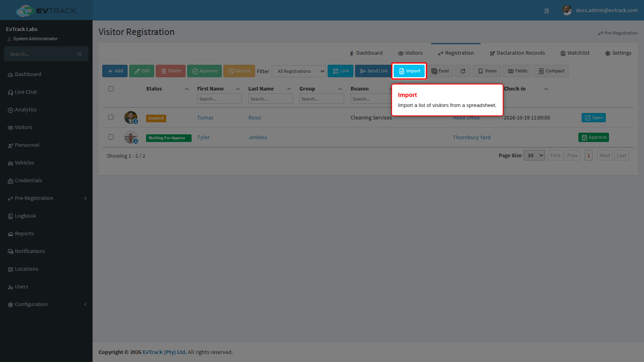Click the Link QR button
644x362 pixels.
341,71
